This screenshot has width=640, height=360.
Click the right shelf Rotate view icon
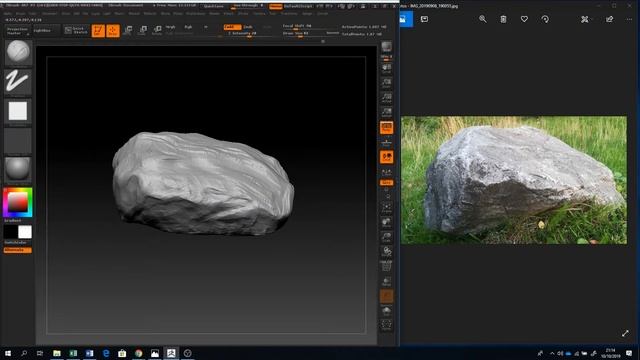pyautogui.click(x=386, y=252)
